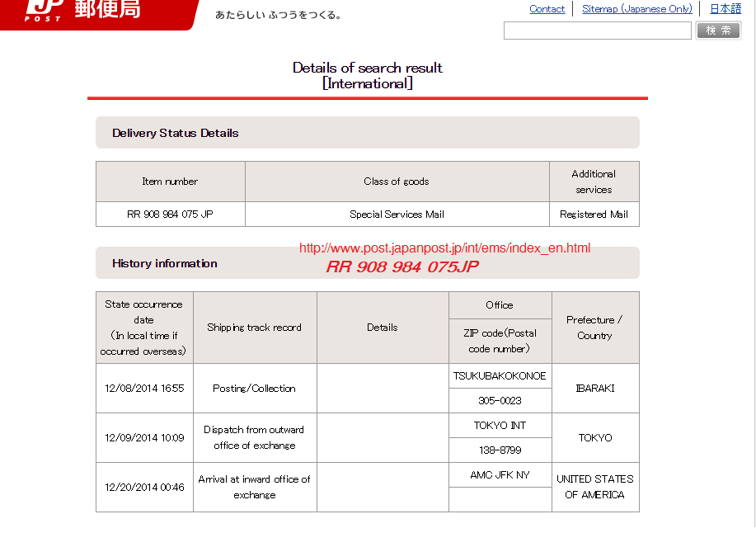756x547 pixels.
Task: Select the AMC JFK NY office cell
Action: 500,475
